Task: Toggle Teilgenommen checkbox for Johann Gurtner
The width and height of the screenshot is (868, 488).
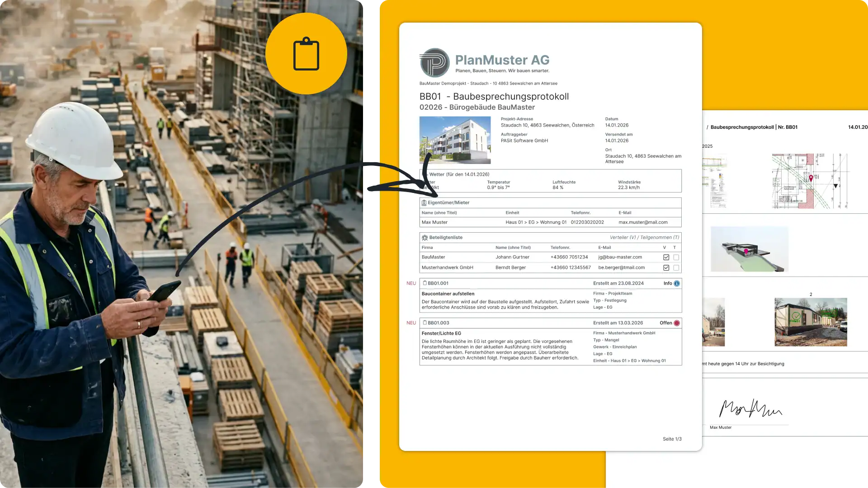Action: tap(676, 257)
